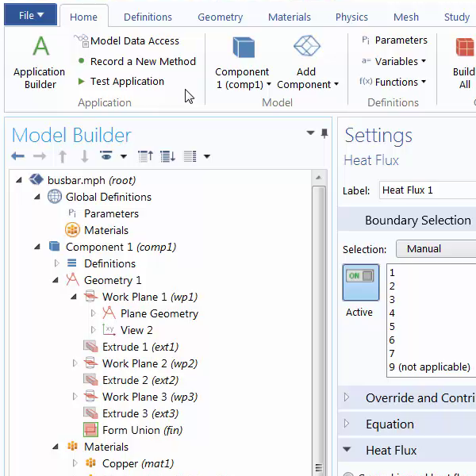Toggle the Active selection ON switch
Viewport: 476px width, 476px height.
(x=360, y=278)
